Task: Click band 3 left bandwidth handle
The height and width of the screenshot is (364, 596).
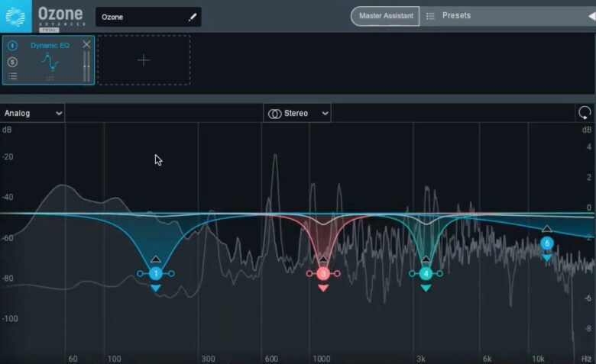Action: [x=309, y=273]
